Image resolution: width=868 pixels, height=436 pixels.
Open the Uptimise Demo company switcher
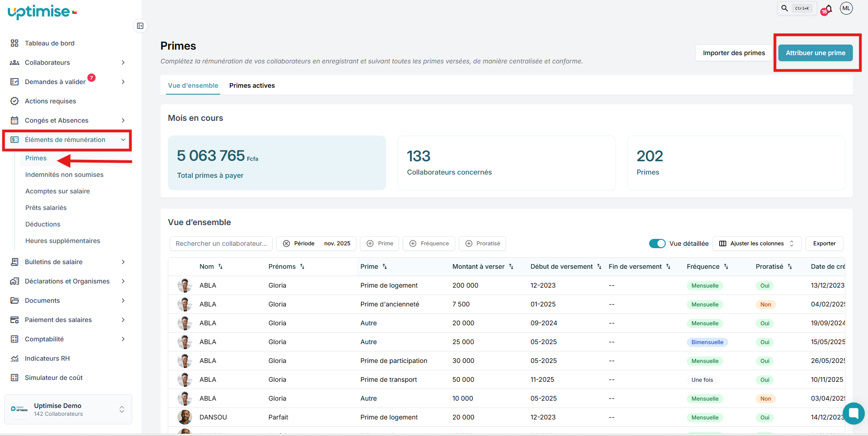coord(68,409)
